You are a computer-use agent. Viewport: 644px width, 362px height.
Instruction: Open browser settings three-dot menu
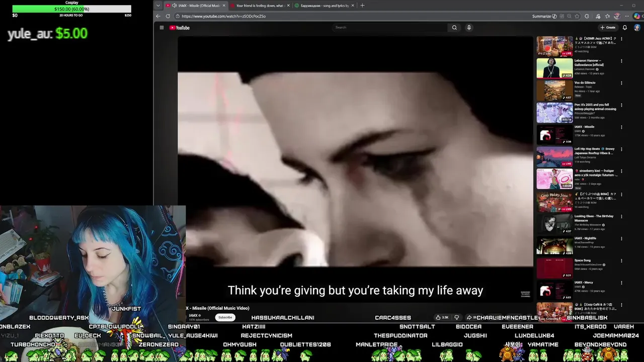coord(627,16)
